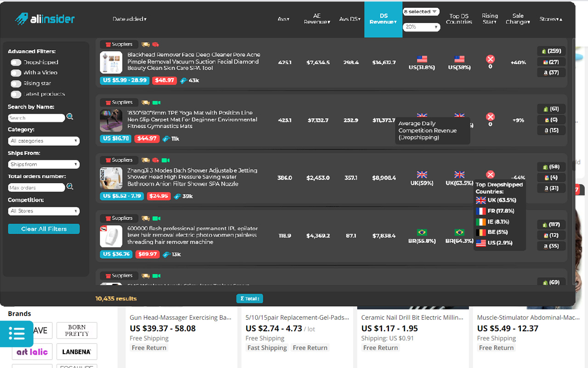Open the 8 selected dropdown
Image resolution: width=588 pixels, height=368 pixels.
pyautogui.click(x=421, y=12)
